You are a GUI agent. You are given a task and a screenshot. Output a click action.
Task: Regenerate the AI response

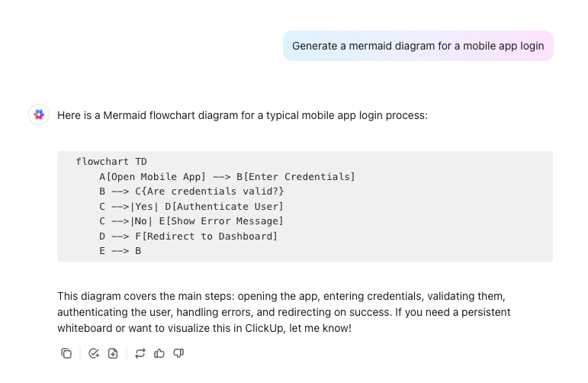click(x=140, y=353)
